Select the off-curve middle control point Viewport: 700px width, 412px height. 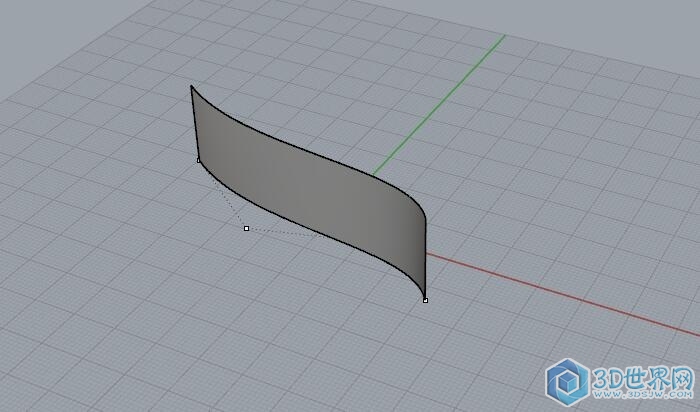[246, 229]
